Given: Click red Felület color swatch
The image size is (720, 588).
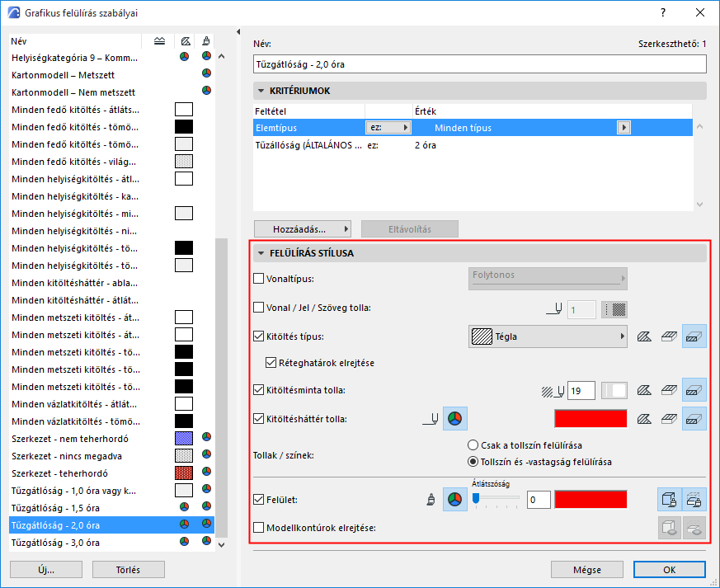Looking at the screenshot, I should pyautogui.click(x=591, y=500).
